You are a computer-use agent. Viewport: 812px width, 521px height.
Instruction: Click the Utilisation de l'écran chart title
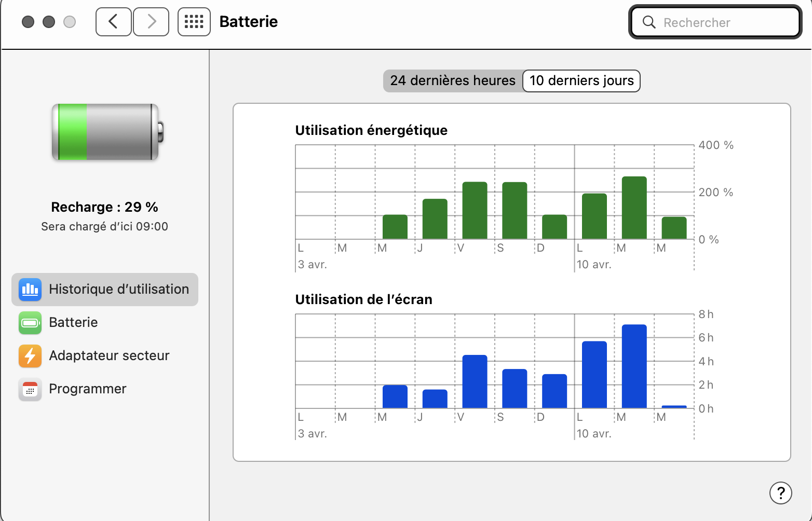tap(363, 299)
